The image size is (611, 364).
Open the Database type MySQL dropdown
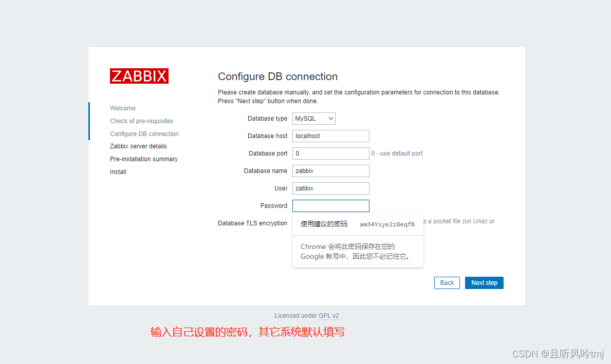click(313, 119)
